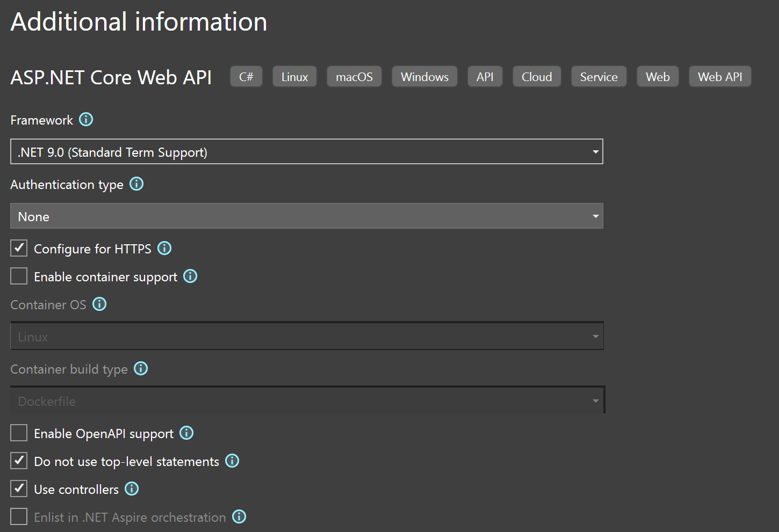Click the ASP.NET Core Web API title
The height and width of the screenshot is (532, 779).
(x=111, y=77)
